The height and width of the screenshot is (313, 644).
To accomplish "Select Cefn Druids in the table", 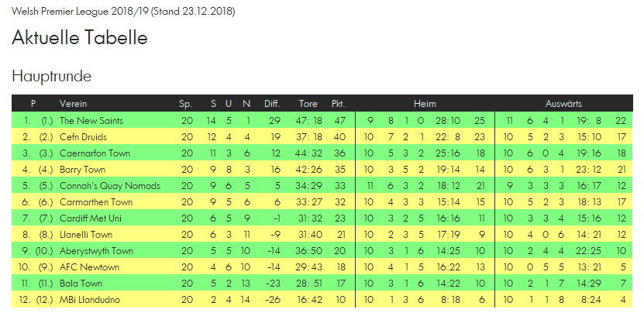I will click(84, 137).
